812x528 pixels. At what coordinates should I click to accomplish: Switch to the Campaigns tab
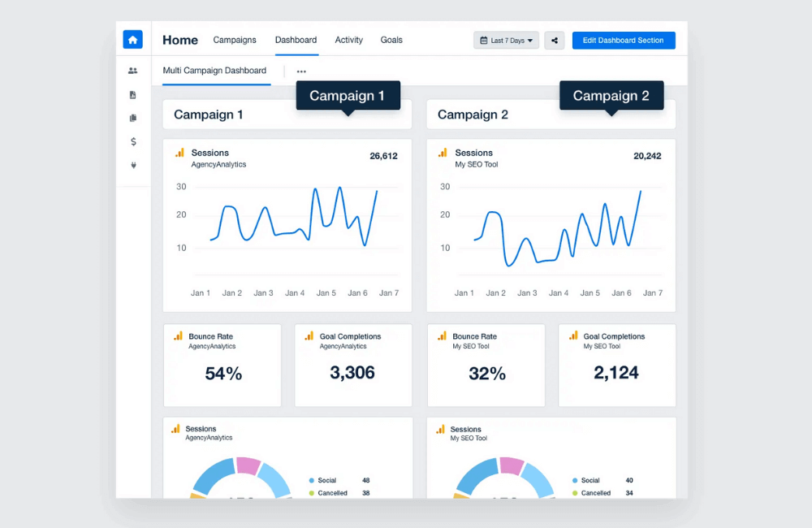235,40
